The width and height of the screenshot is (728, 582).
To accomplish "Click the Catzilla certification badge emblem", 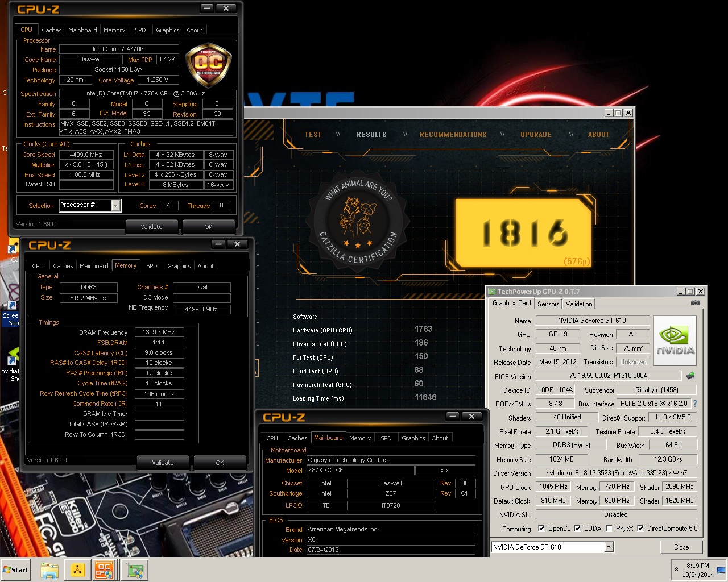I will click(357, 220).
